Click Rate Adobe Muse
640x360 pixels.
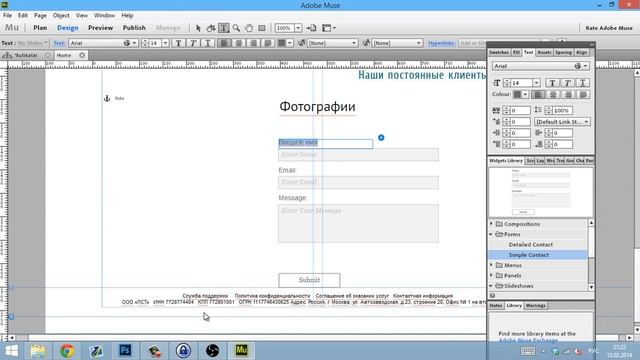(609, 28)
